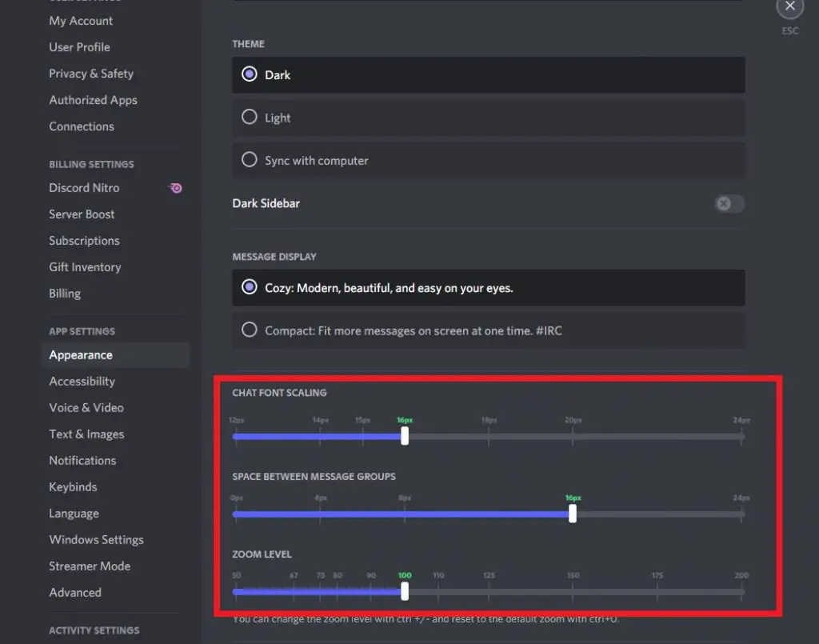Open the Text & Images section
This screenshot has height=644, width=819.
pos(86,434)
